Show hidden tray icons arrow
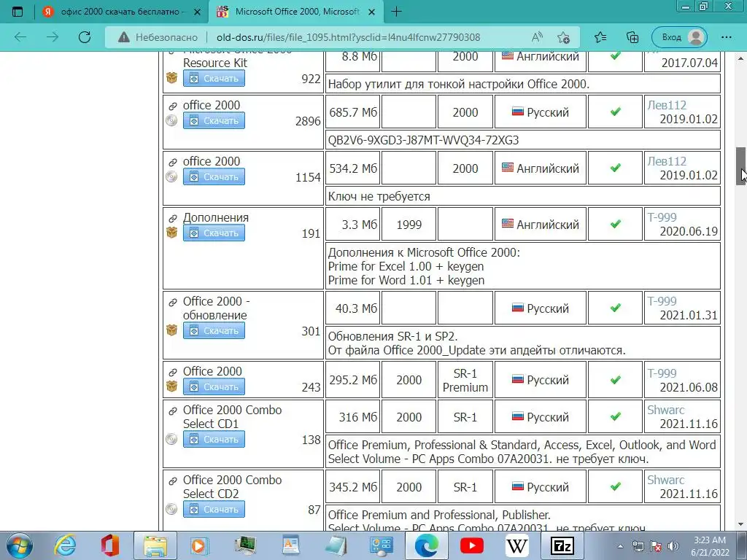Viewport: 747px width, 560px height. (620, 546)
